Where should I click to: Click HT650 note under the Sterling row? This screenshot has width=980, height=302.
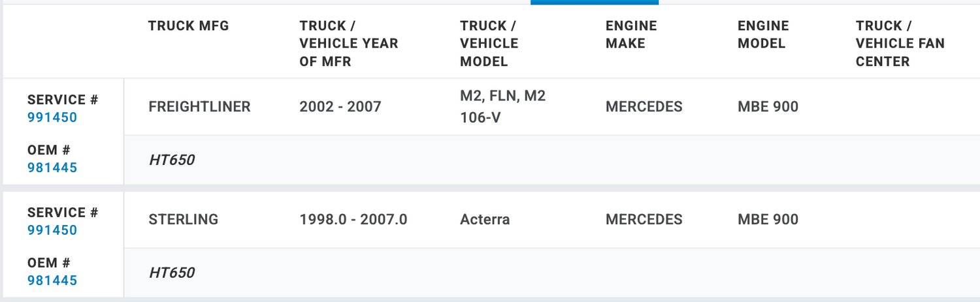click(x=172, y=273)
